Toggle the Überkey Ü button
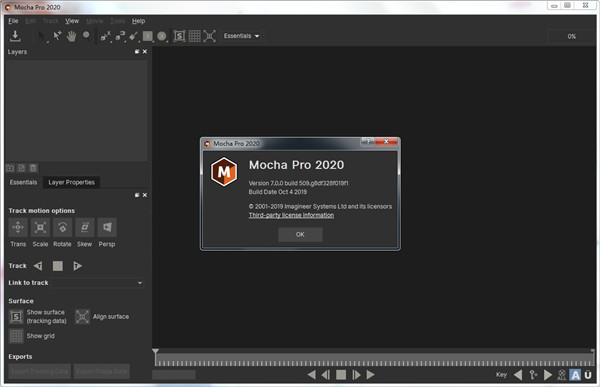Screen dimensions: 600x387 point(588,375)
